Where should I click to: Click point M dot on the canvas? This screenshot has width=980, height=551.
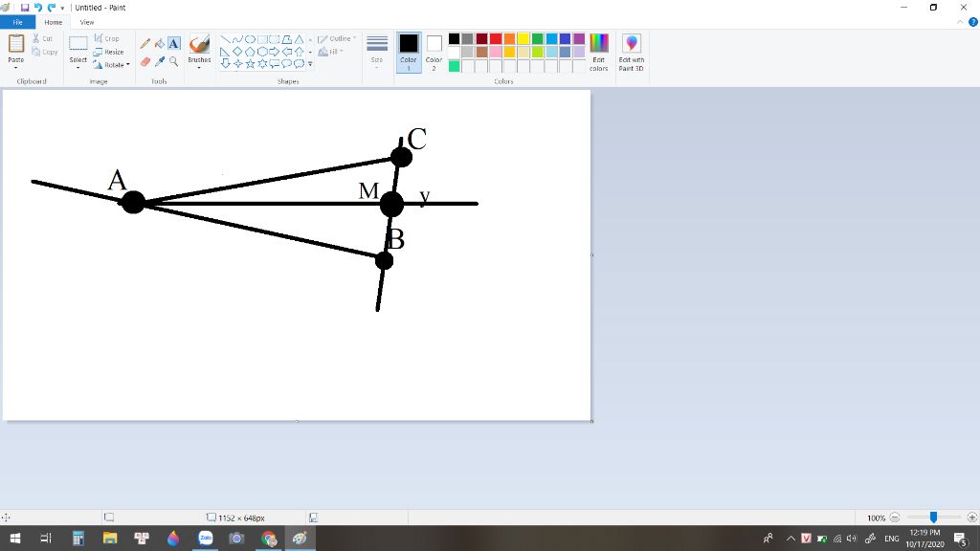click(391, 205)
